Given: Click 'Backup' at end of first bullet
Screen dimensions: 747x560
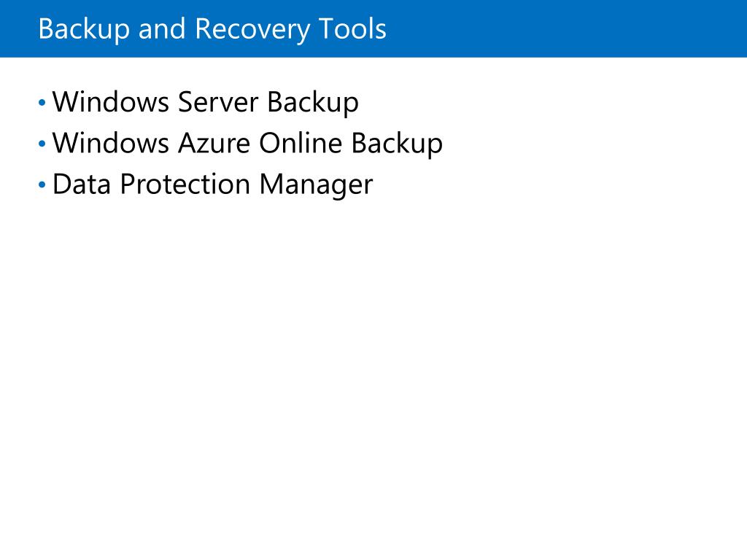Looking at the screenshot, I should click(x=312, y=104).
